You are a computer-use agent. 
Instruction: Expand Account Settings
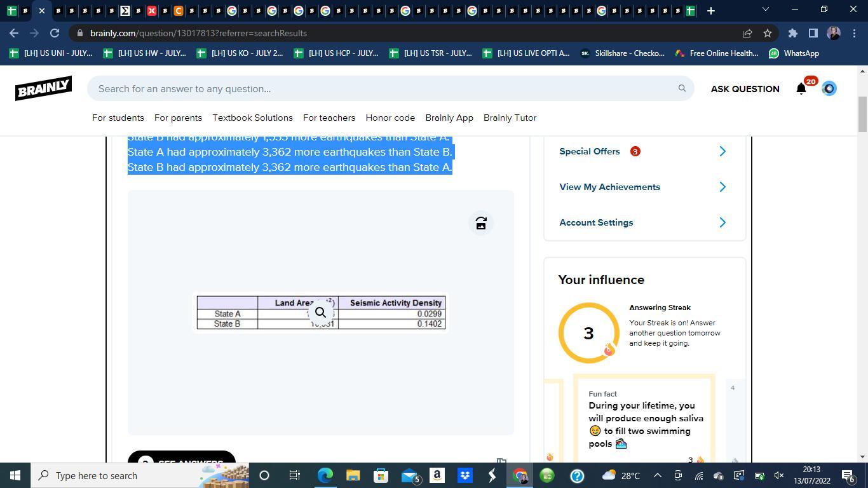tap(722, 222)
